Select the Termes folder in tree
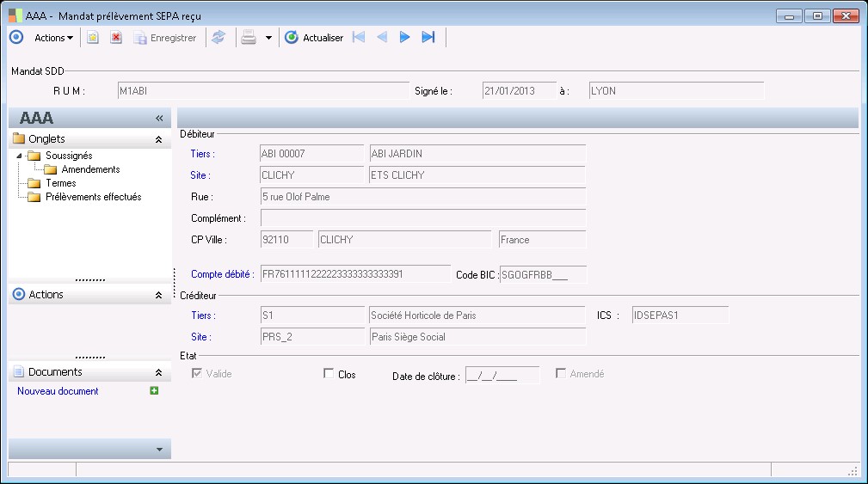Viewport: 868px width, 484px height. click(x=60, y=183)
